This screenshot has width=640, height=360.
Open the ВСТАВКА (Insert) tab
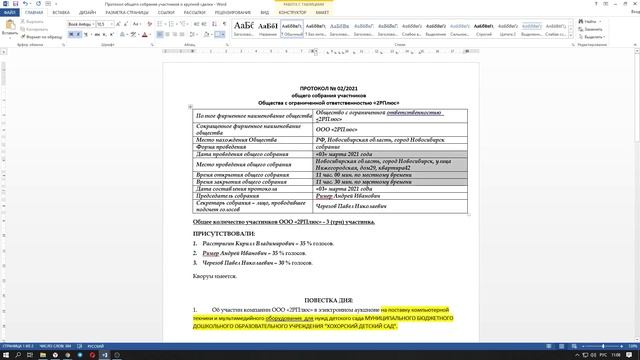[x=61, y=13]
